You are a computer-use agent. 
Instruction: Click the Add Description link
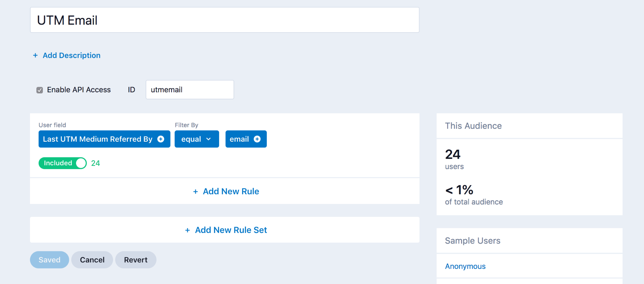coord(72,56)
